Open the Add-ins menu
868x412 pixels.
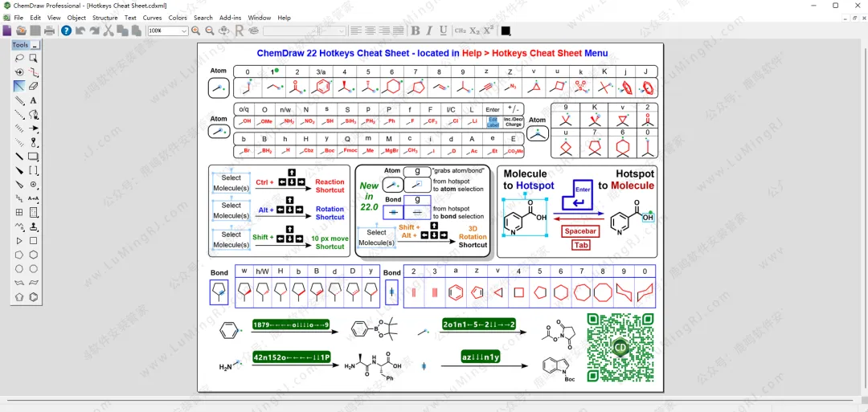pyautogui.click(x=230, y=18)
